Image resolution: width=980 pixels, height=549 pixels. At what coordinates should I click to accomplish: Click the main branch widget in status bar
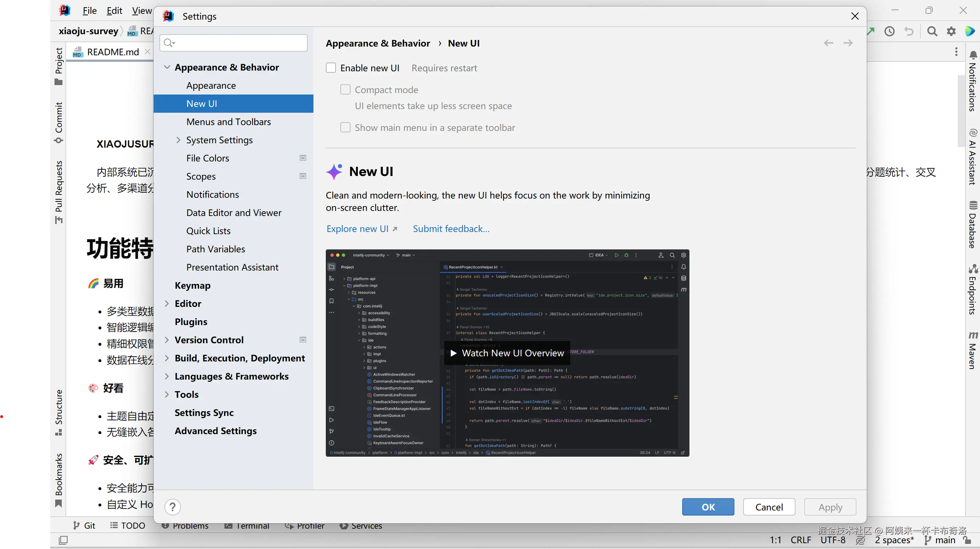[940, 540]
